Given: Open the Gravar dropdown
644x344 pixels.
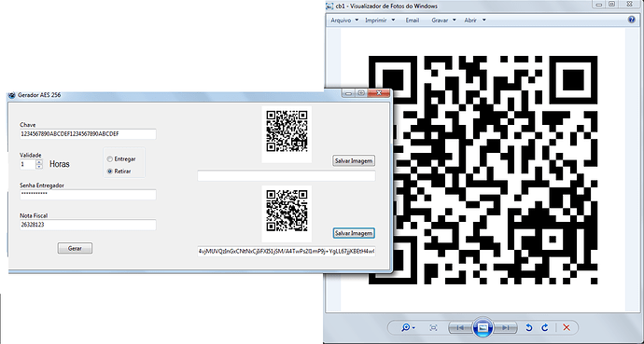Looking at the screenshot, I should click(443, 21).
